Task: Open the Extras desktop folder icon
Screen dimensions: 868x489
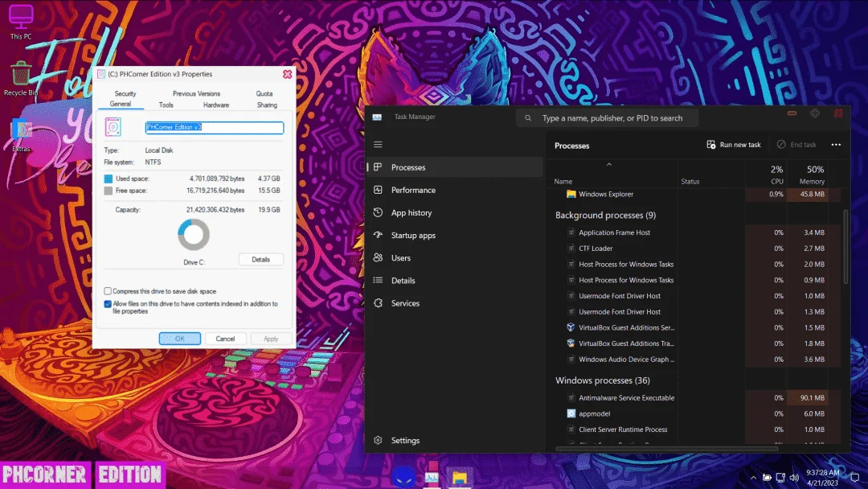Action: point(22,135)
